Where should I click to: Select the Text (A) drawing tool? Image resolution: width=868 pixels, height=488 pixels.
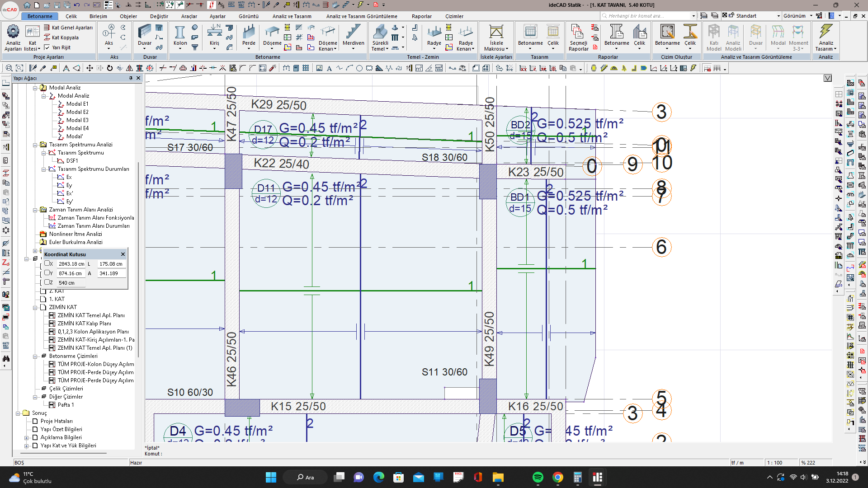pyautogui.click(x=329, y=68)
